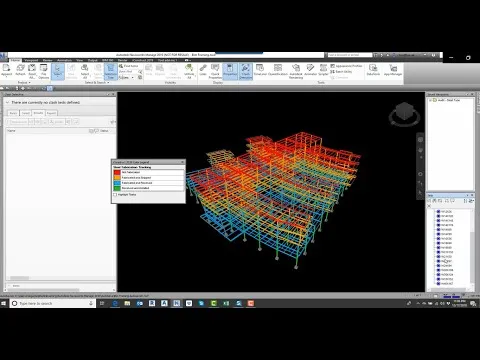Image resolution: width=480 pixels, height=360 pixels.
Task: Open the Clash Detective tool in ribbon
Action: click(246, 71)
